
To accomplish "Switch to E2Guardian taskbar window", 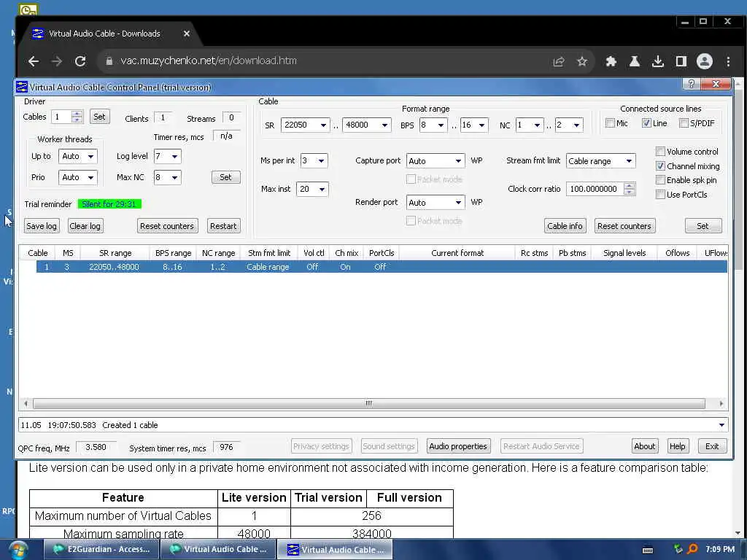I will [x=101, y=550].
